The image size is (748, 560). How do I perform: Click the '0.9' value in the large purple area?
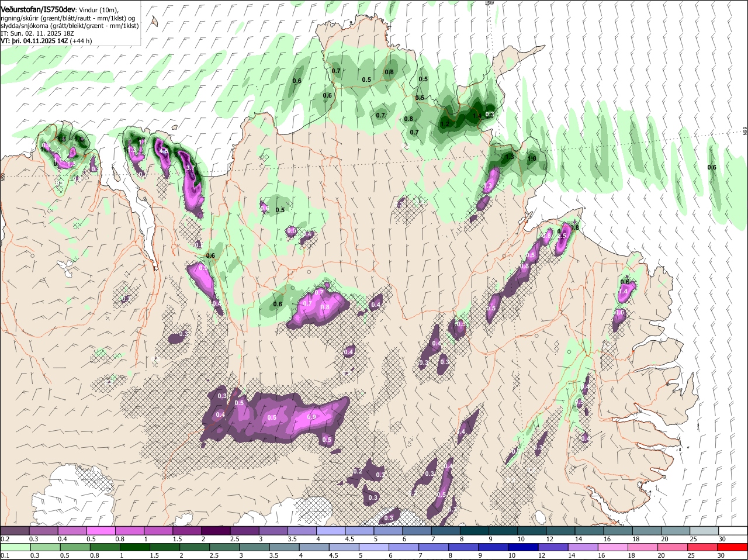[311, 417]
